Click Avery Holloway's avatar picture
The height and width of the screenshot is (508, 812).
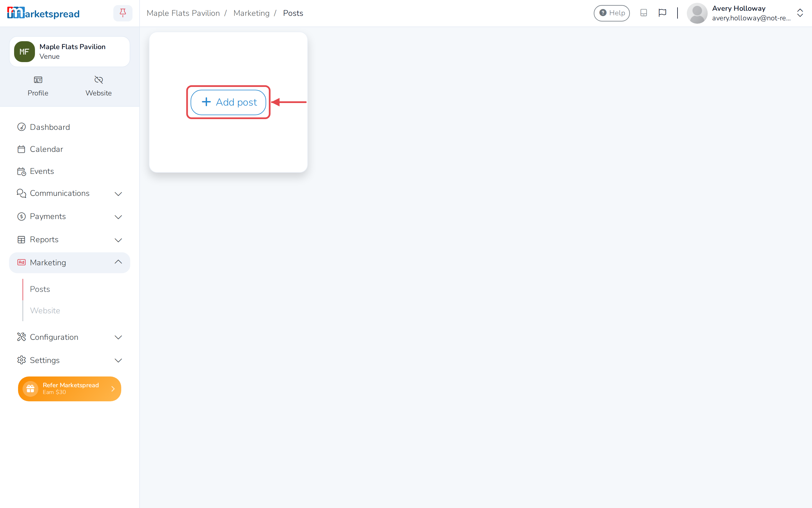pos(697,13)
